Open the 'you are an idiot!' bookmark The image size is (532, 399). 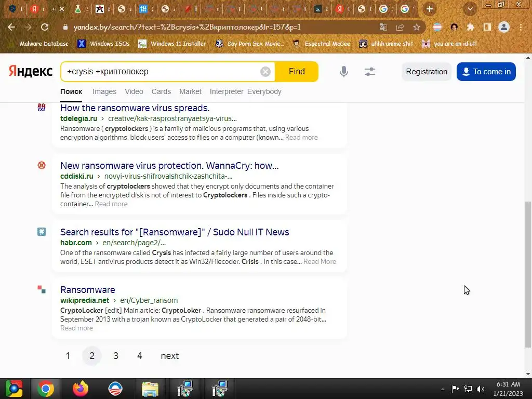[449, 44]
